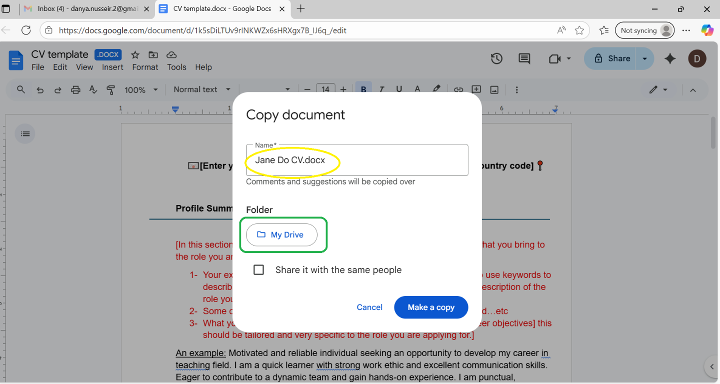Viewport: 720px width, 384px height.
Task: Click the Make a copy button
Action: 431,307
